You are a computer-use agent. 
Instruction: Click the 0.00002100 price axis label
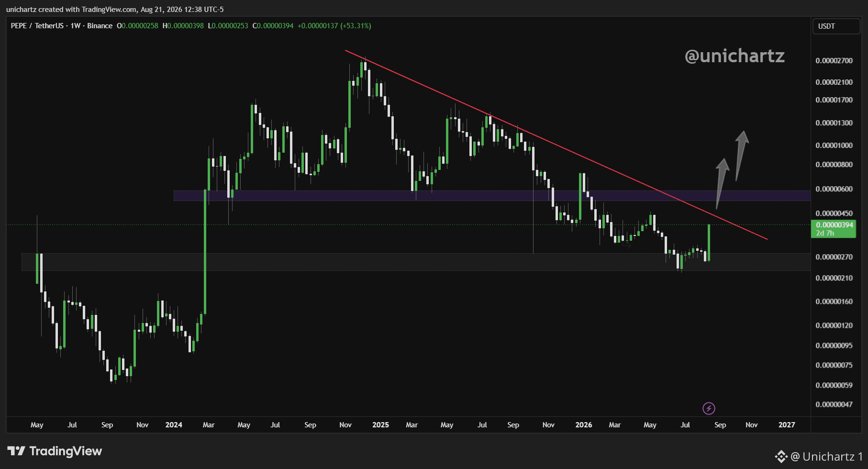[834, 82]
